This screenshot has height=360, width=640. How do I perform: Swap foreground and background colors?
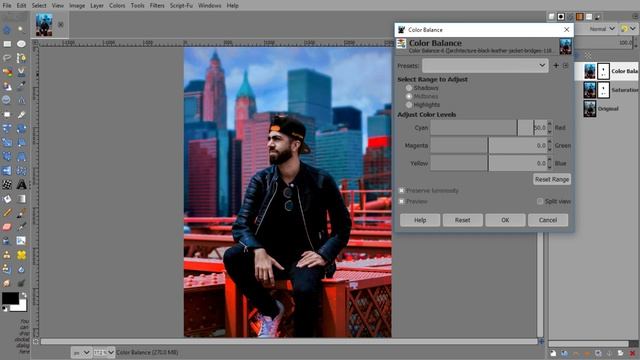[24, 295]
